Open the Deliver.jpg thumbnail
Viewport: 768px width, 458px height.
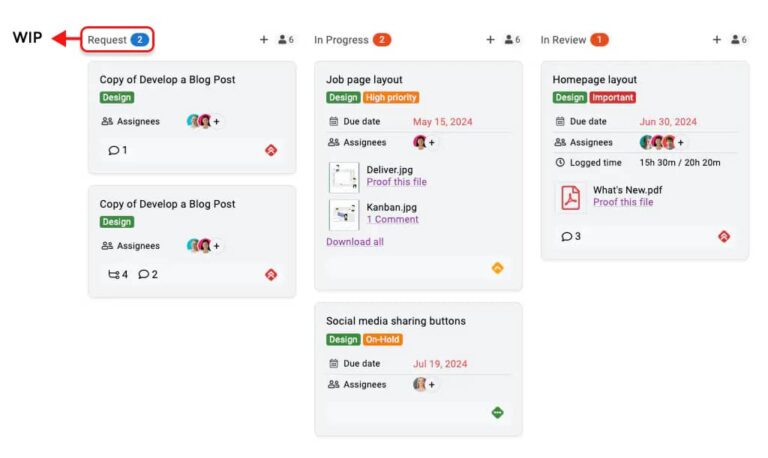344,177
